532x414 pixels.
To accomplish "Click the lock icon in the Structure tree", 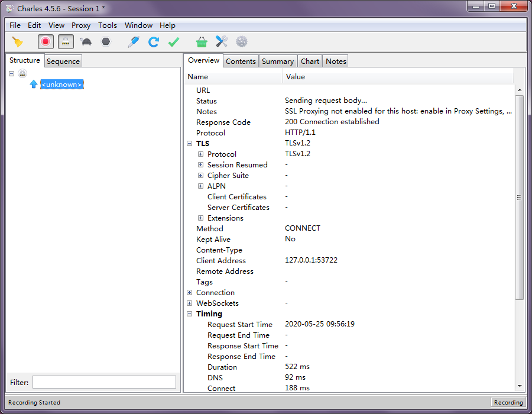I will click(x=22, y=73).
